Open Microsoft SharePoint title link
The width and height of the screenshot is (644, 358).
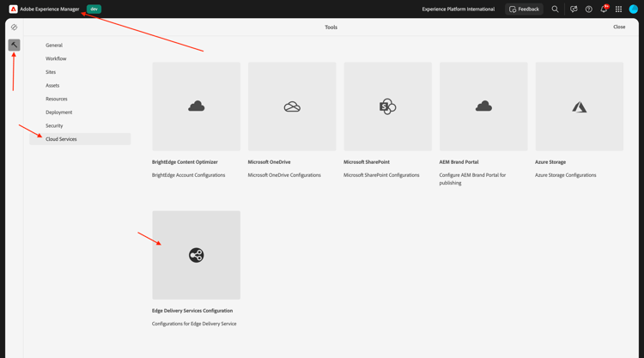coord(367,162)
